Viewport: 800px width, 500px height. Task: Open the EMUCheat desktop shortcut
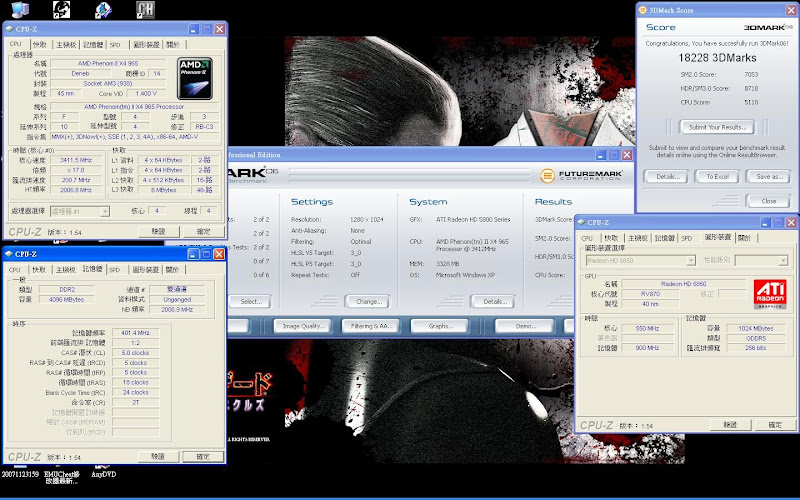pyautogui.click(x=60, y=474)
